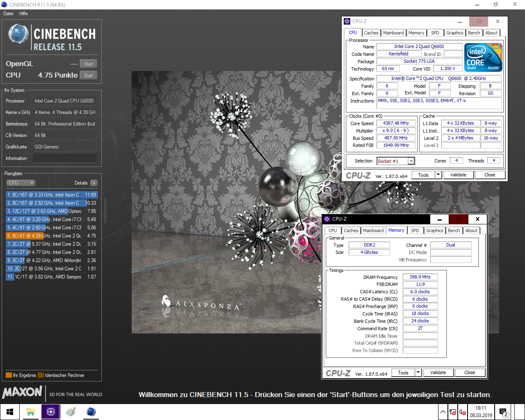Open the Socket #1 selection dropdown

396,161
